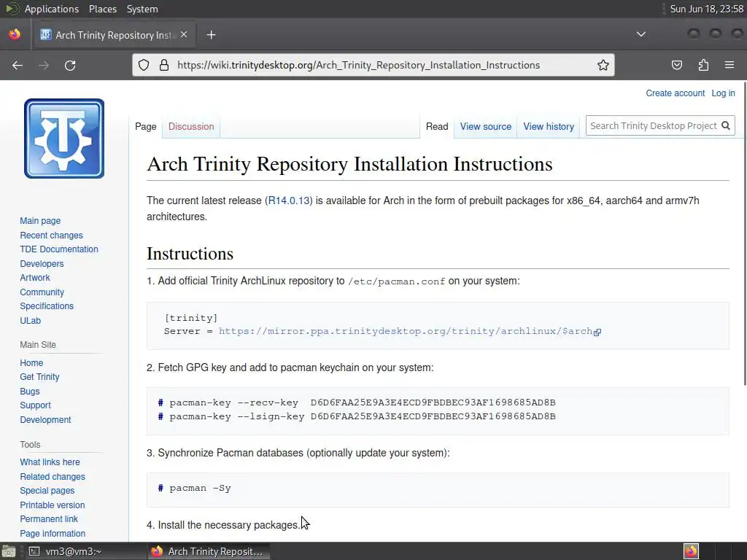Viewport: 747px width, 560px height.
Task: Save page to Pocket
Action: 677,65
